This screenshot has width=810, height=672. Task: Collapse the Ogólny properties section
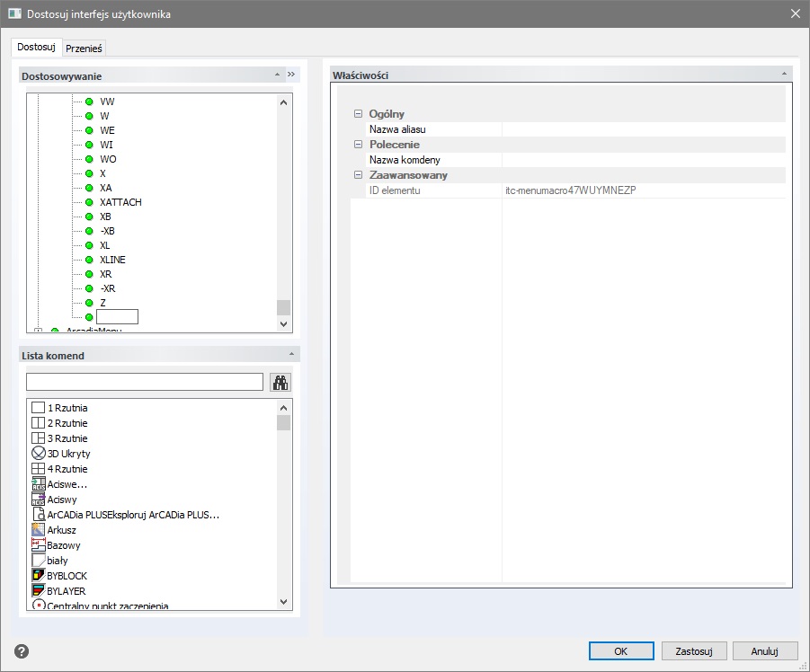(358, 114)
